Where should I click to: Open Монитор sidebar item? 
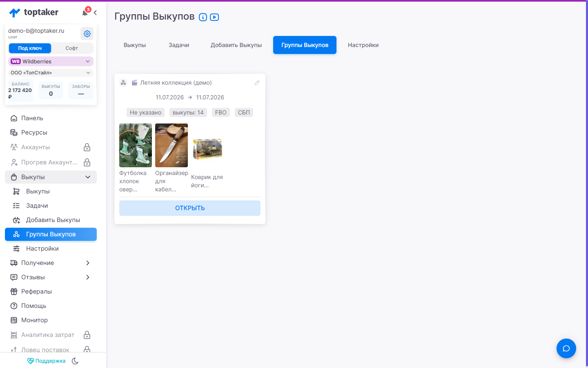(51, 320)
